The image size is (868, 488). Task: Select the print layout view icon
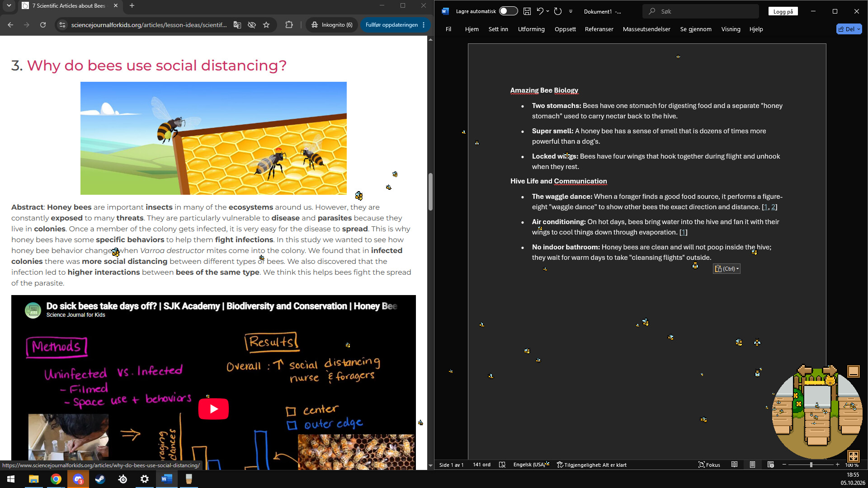[753, 465]
